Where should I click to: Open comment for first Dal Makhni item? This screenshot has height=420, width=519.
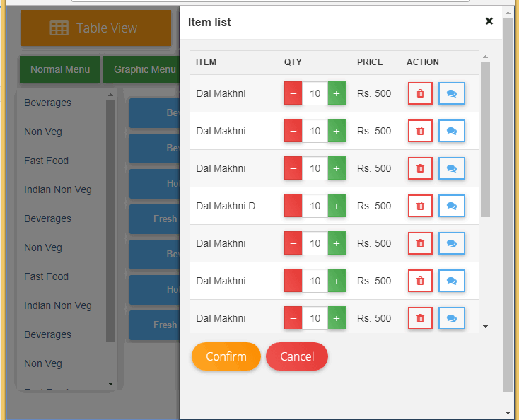(451, 93)
